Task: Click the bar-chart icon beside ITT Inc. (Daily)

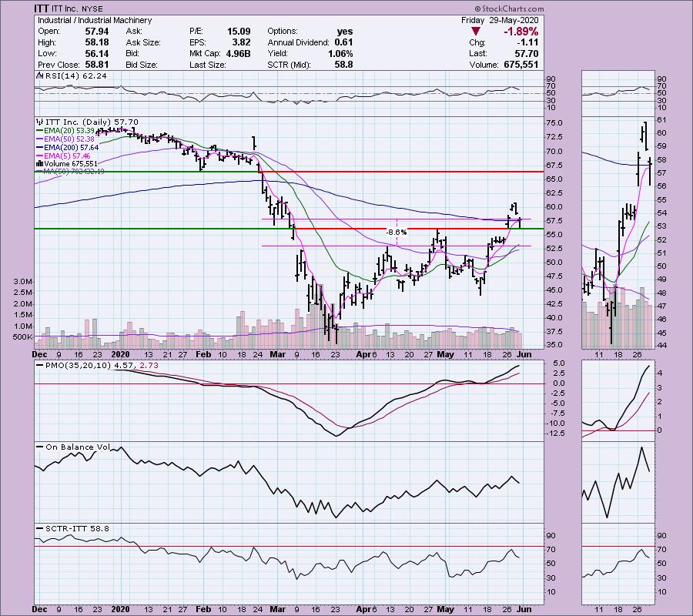Action: (x=39, y=122)
